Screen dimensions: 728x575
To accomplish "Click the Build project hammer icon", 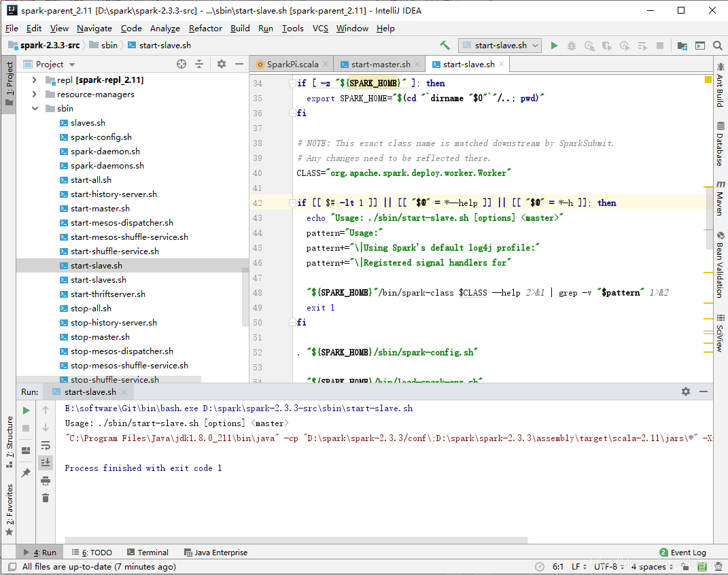I will 445,45.
